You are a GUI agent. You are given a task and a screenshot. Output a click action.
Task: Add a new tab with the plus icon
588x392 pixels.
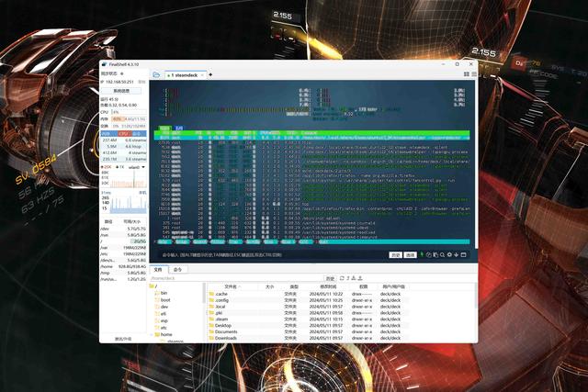[210, 75]
